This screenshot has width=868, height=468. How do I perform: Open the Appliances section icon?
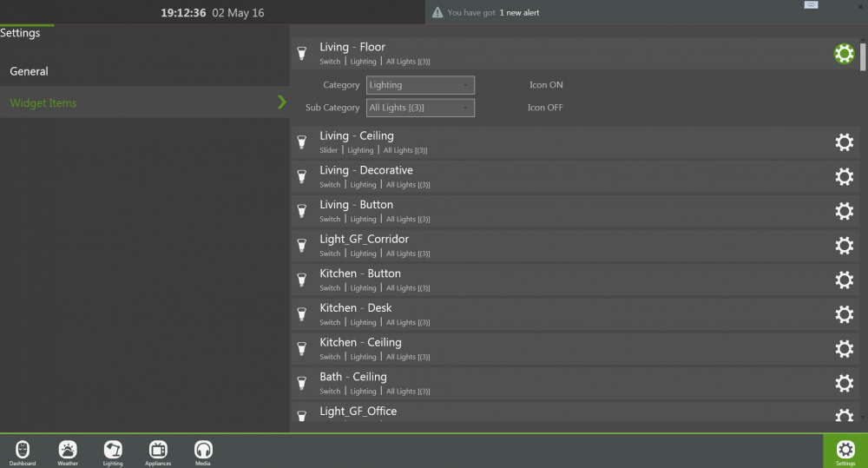[158, 450]
